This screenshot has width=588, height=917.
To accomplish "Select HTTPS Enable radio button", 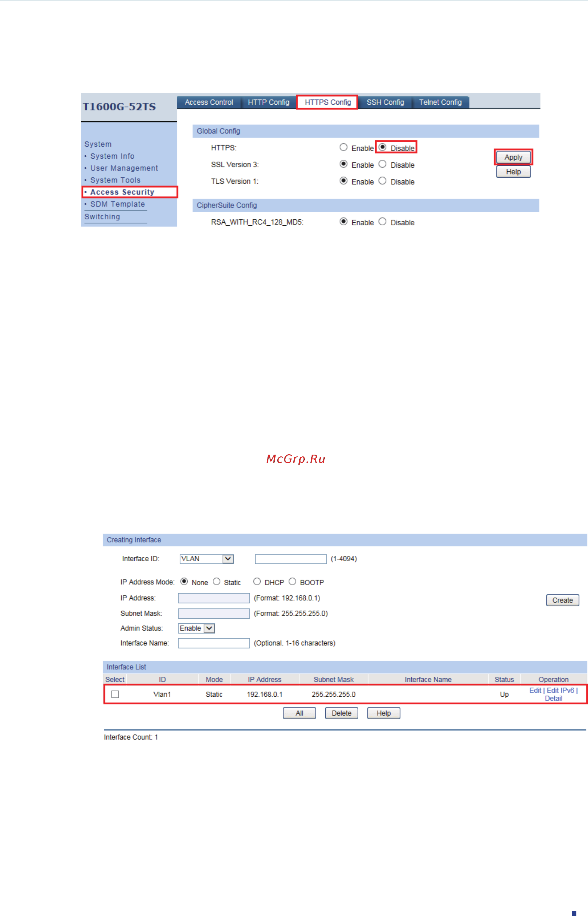I will click(344, 148).
